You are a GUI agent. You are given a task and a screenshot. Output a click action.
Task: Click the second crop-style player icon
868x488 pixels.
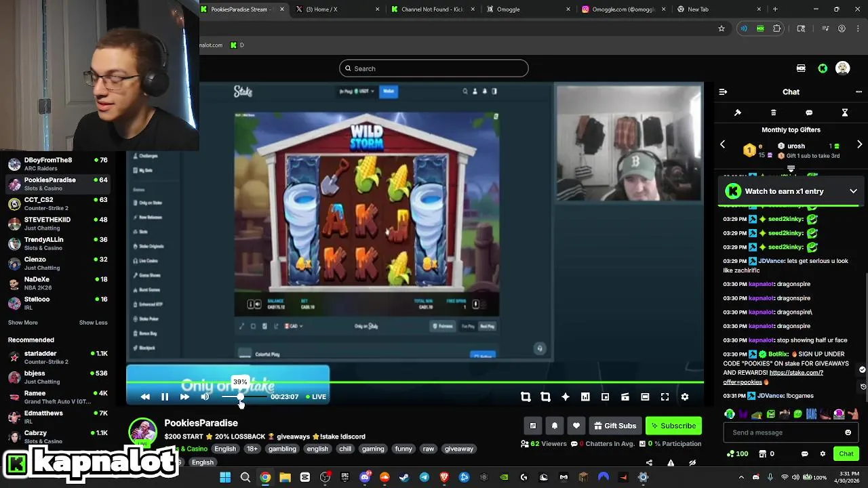pyautogui.click(x=545, y=397)
